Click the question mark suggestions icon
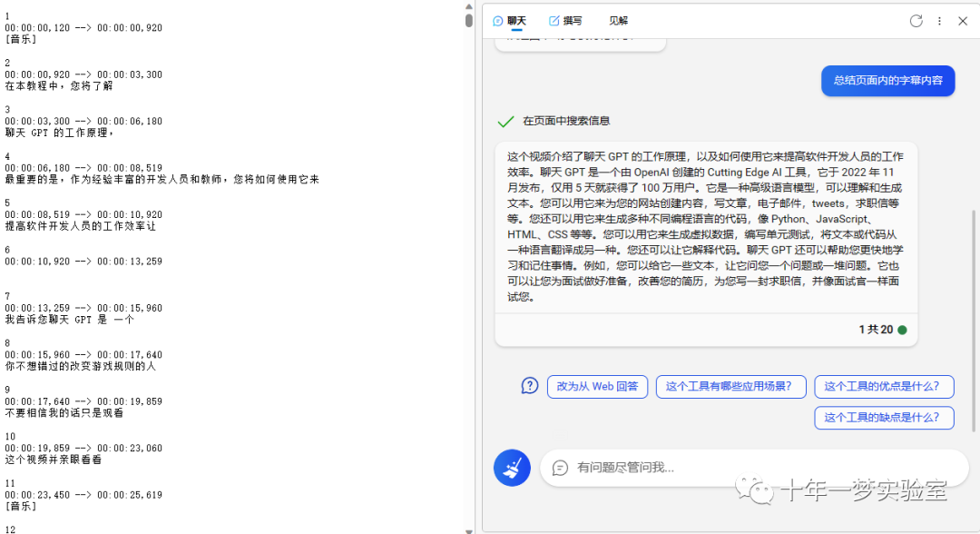The height and width of the screenshot is (534, 980). (x=529, y=386)
